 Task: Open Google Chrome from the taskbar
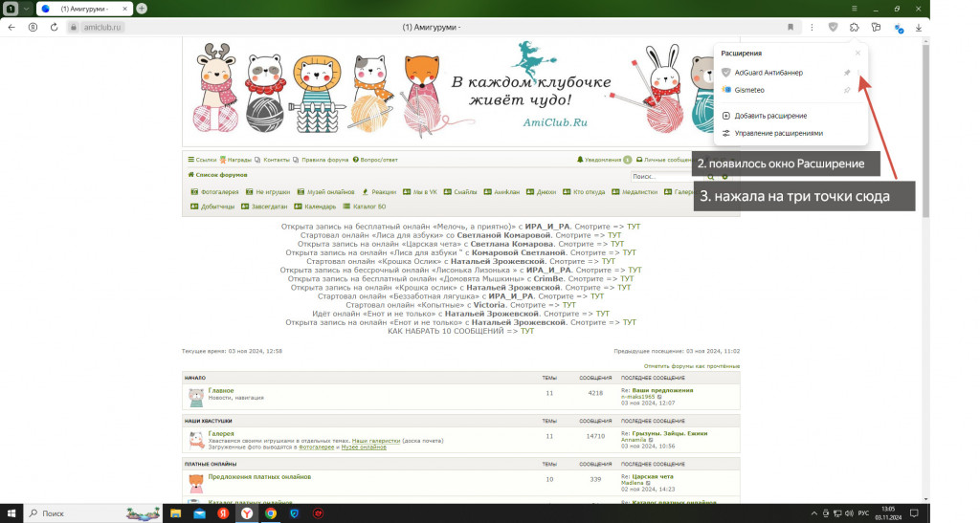pyautogui.click(x=271, y=513)
